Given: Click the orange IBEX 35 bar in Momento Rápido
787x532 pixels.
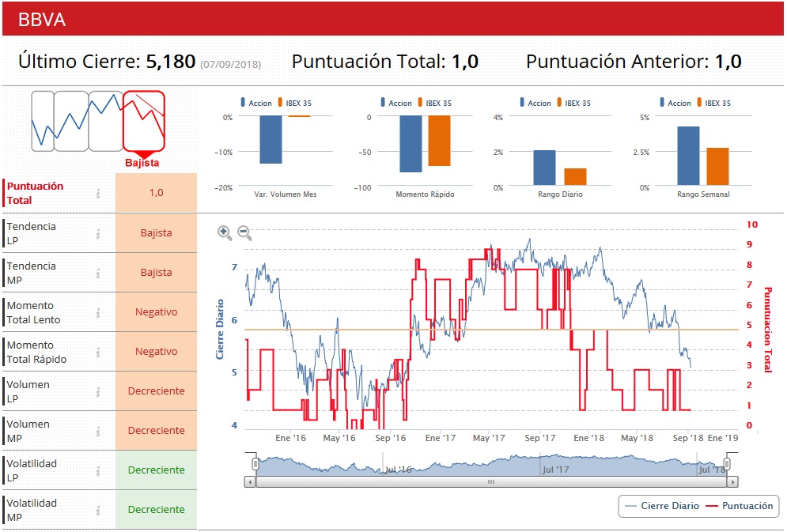Looking at the screenshot, I should tap(439, 141).
